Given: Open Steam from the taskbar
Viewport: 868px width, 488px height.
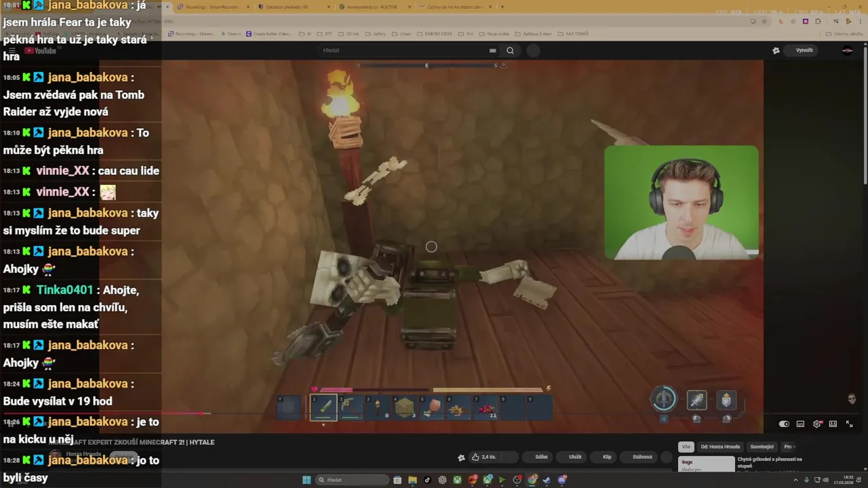Looking at the screenshot, I should (547, 480).
